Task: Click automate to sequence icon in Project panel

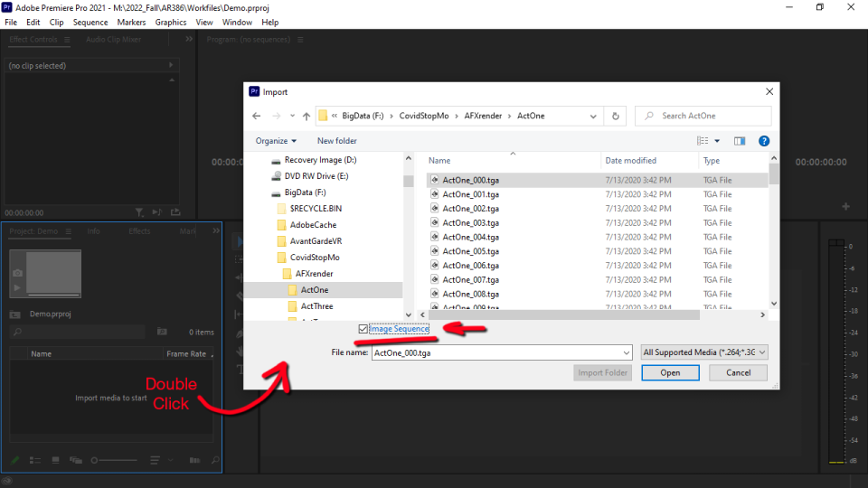Action: tap(194, 460)
